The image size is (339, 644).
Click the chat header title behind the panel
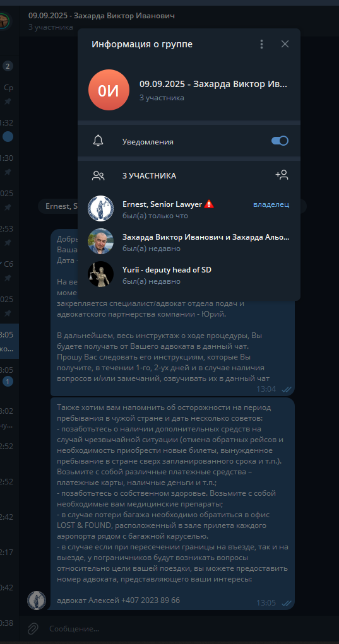point(102,16)
